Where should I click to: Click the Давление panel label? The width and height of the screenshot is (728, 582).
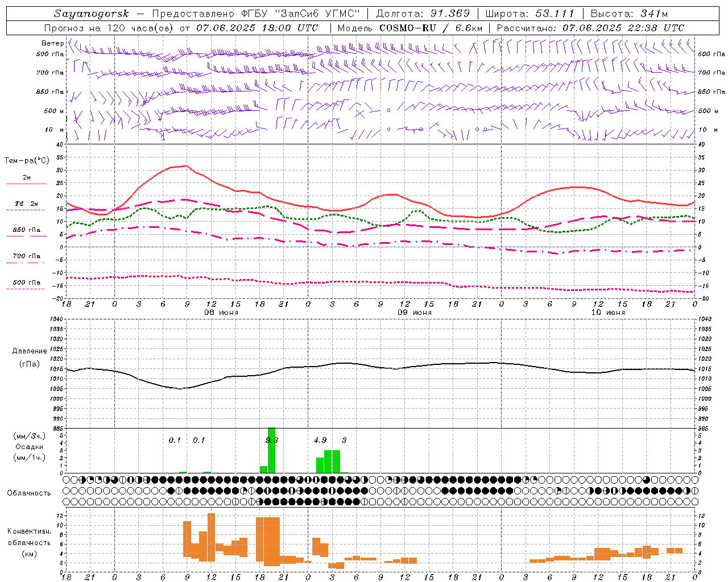click(x=29, y=351)
